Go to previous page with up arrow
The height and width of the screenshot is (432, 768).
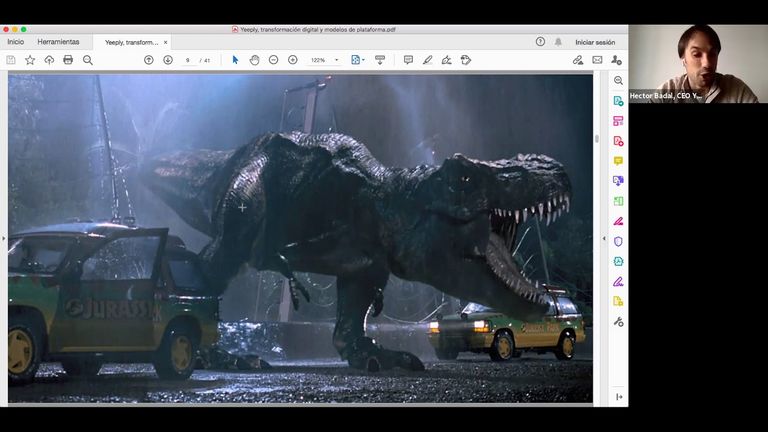click(149, 60)
